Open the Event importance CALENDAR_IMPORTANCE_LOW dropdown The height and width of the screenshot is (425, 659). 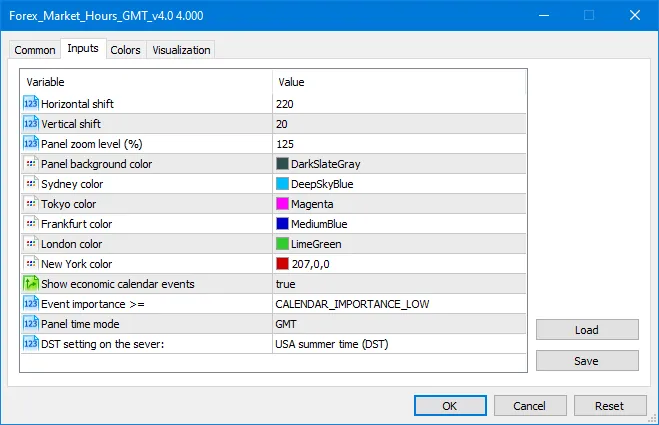[x=398, y=303]
